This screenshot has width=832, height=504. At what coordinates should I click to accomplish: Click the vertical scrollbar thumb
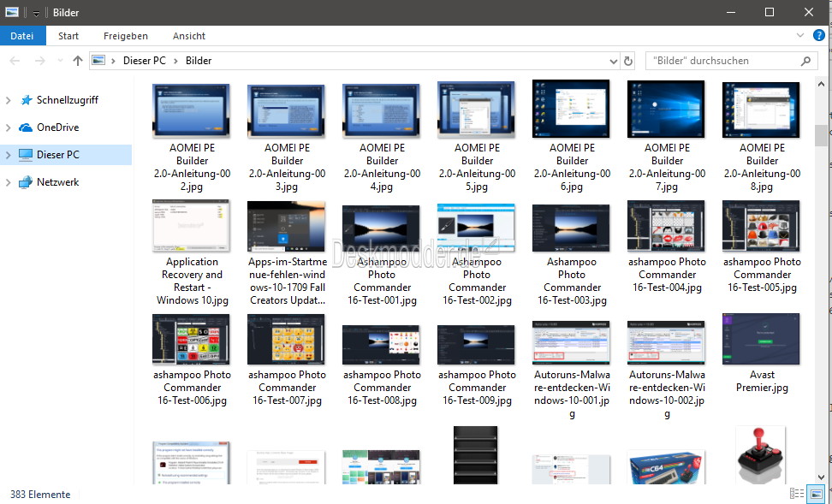[x=821, y=135]
